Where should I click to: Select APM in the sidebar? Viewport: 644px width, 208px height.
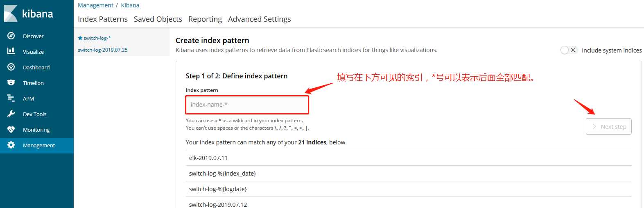coord(37,98)
